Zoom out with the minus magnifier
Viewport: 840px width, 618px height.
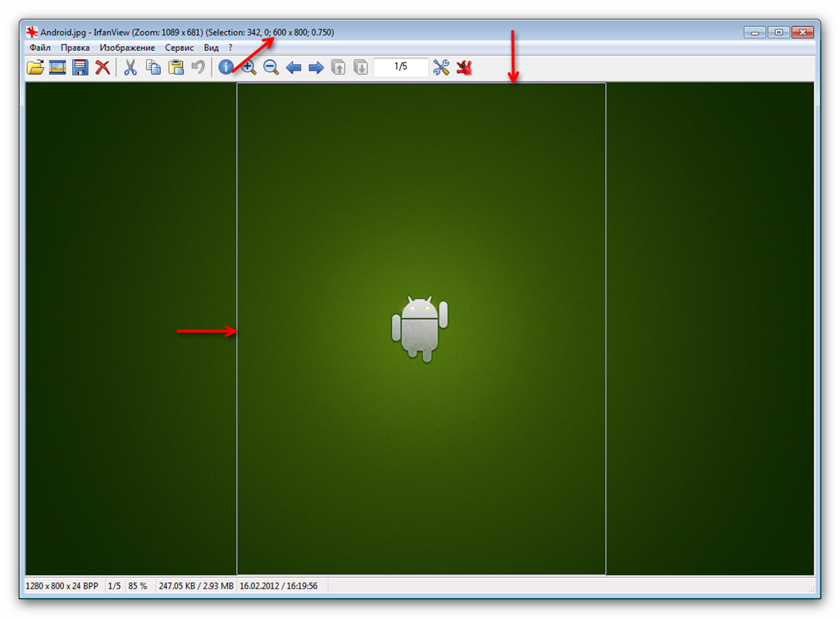[271, 67]
